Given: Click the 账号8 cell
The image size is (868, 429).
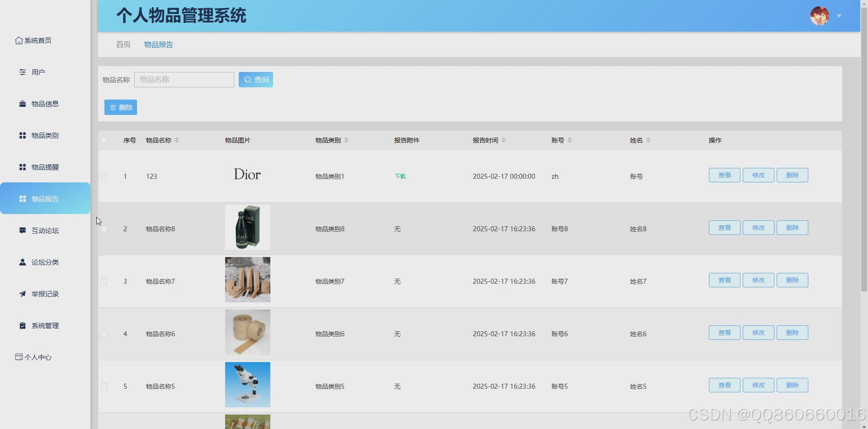Looking at the screenshot, I should 560,229.
